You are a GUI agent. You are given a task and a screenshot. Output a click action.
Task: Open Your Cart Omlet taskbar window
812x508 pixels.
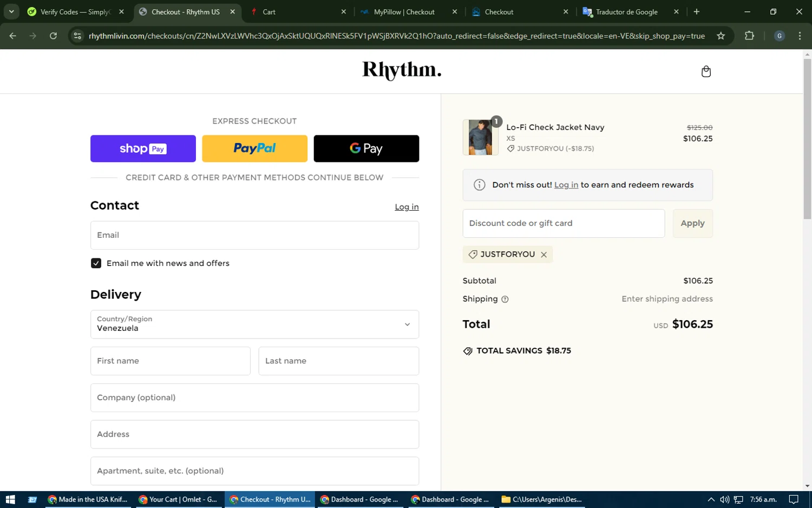pyautogui.click(x=179, y=499)
